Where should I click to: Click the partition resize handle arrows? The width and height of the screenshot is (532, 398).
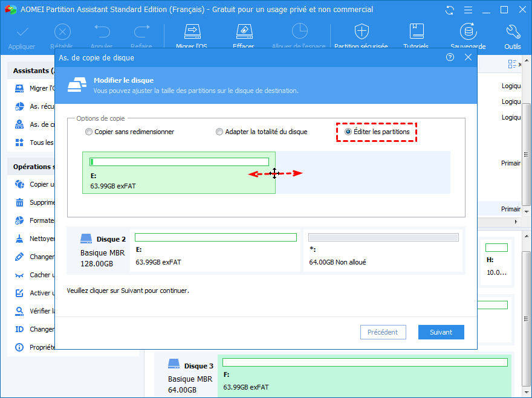click(x=274, y=173)
